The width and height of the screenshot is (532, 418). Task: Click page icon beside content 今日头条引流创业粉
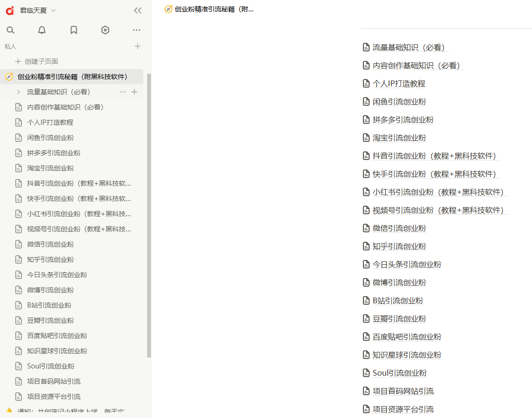coord(366,264)
